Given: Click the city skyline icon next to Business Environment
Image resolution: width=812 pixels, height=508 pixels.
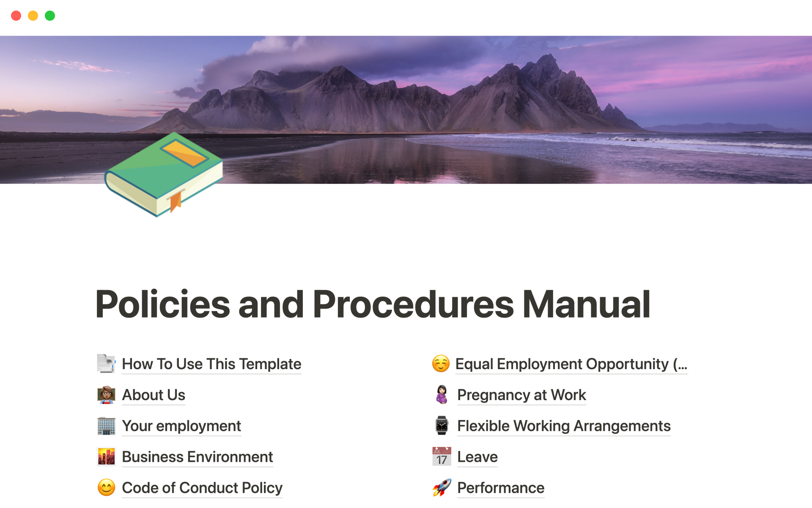Looking at the screenshot, I should (107, 456).
